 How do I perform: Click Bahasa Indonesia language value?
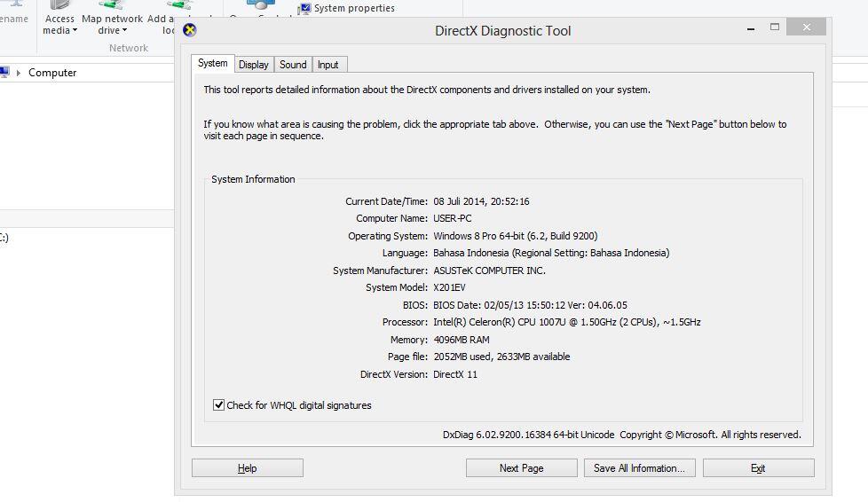551,253
